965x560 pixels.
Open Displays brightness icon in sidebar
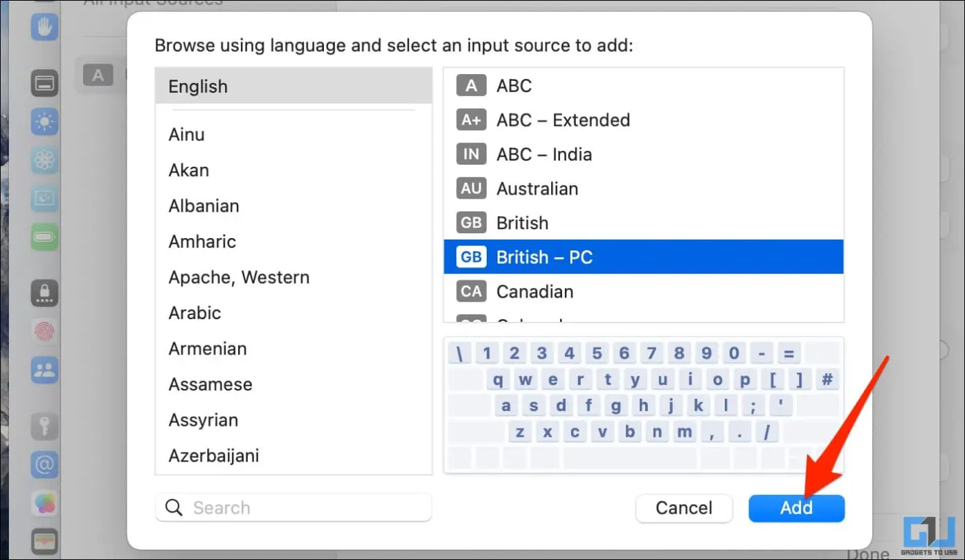[x=44, y=123]
